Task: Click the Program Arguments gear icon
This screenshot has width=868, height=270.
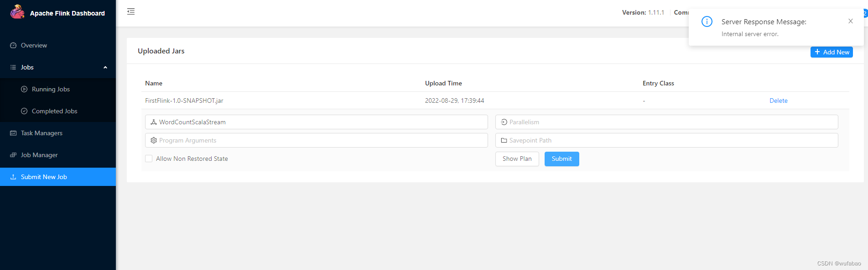Action: 154,140
